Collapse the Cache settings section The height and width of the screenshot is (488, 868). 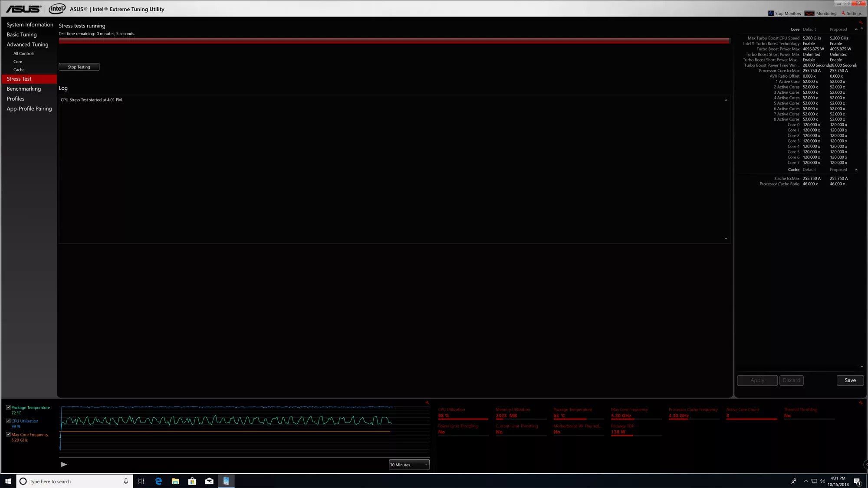click(x=856, y=169)
